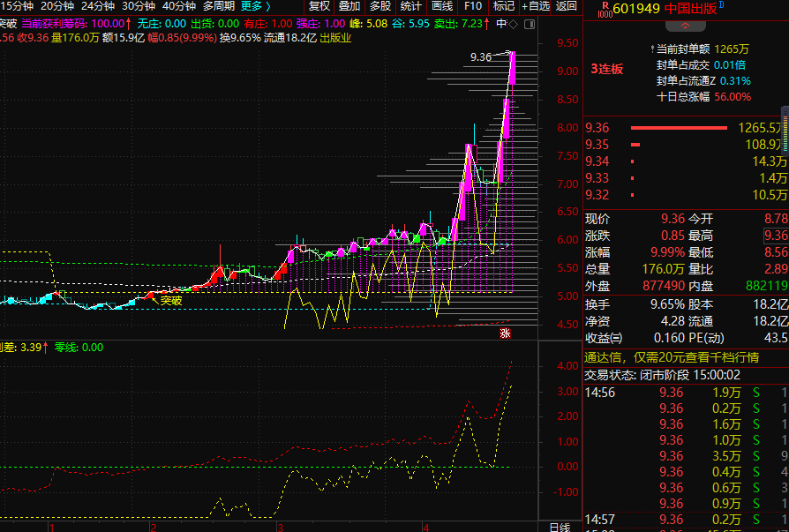
Task: Click the small icon left of 当前封单额
Action: tap(651, 49)
